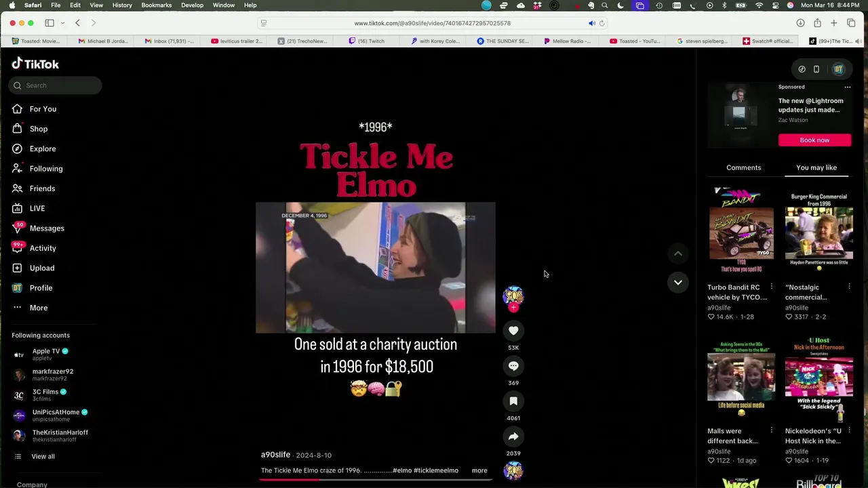868x488 pixels.
Task: Switch to the Comments tab
Action: click(743, 167)
